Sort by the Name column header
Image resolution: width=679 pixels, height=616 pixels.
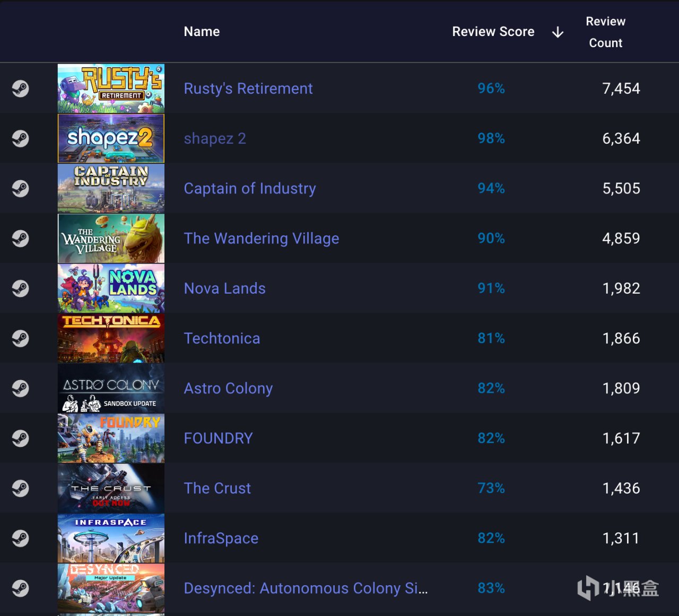click(x=202, y=32)
